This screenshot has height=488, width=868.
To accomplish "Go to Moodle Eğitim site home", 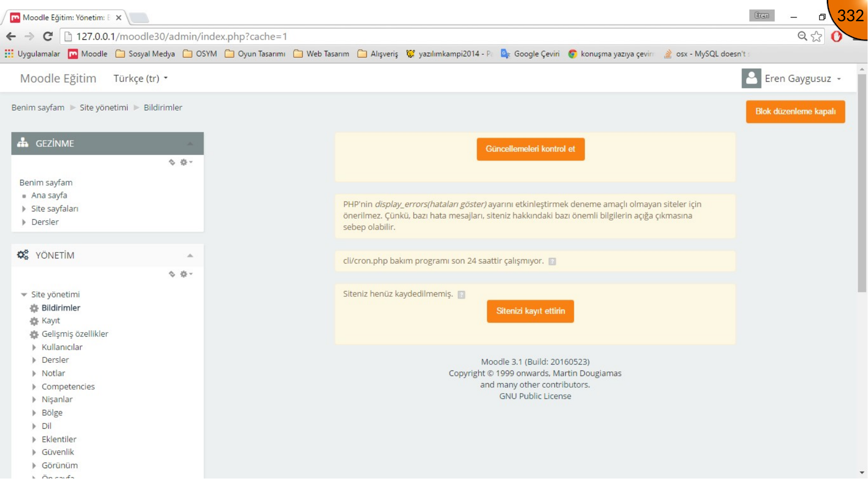I will [x=58, y=79].
